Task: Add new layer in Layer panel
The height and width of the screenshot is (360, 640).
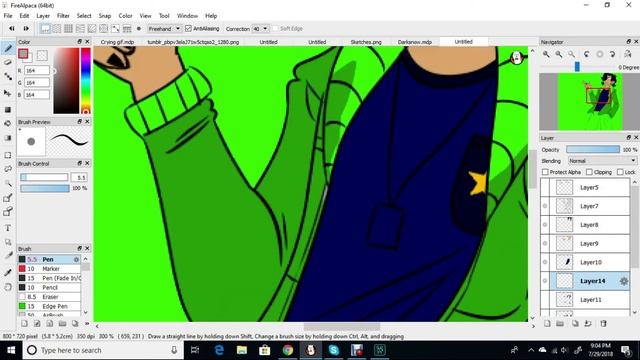Action: point(547,324)
